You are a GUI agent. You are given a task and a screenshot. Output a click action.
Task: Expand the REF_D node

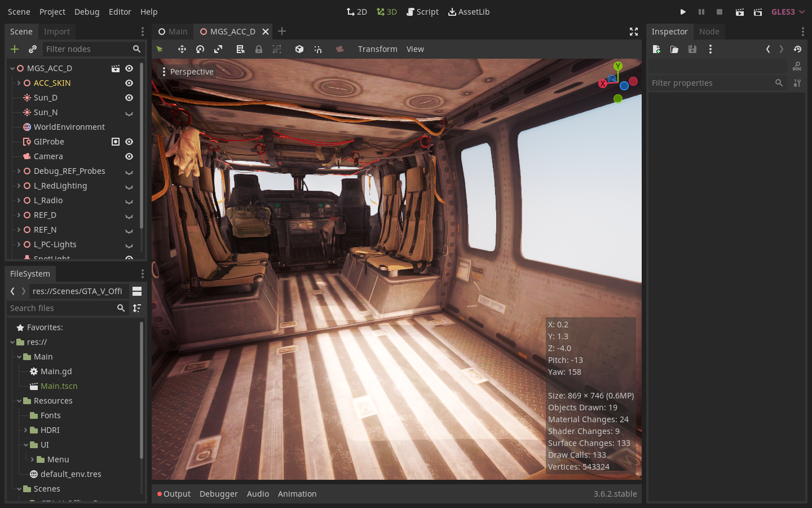pos(19,215)
